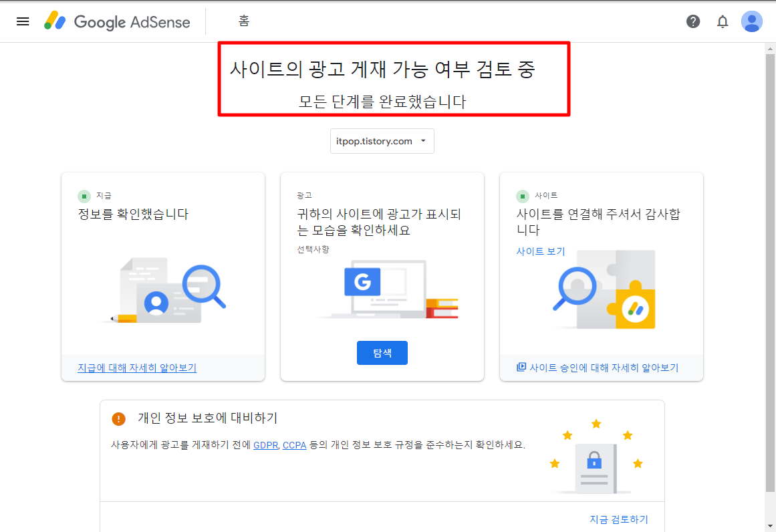Screen dimensions: 776x532
Task: Click the 귀하의 사이트에 광고가 표시되는 heading
Action: click(x=378, y=222)
